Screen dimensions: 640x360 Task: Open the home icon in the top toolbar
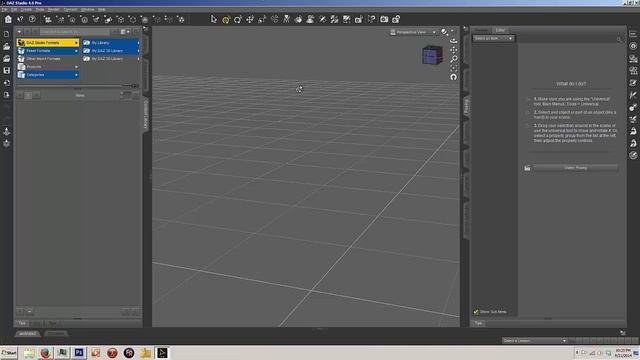[8, 19]
